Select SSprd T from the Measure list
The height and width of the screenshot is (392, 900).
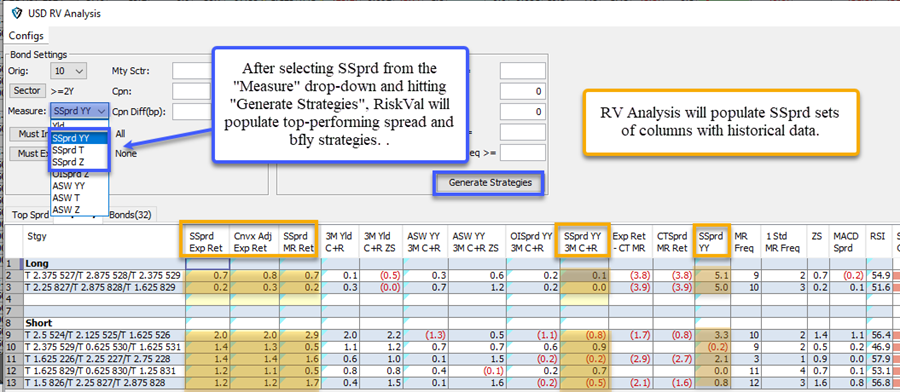tap(79, 149)
